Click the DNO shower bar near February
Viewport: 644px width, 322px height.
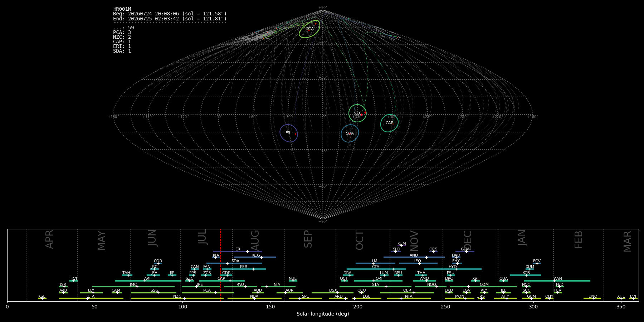pos(592,298)
